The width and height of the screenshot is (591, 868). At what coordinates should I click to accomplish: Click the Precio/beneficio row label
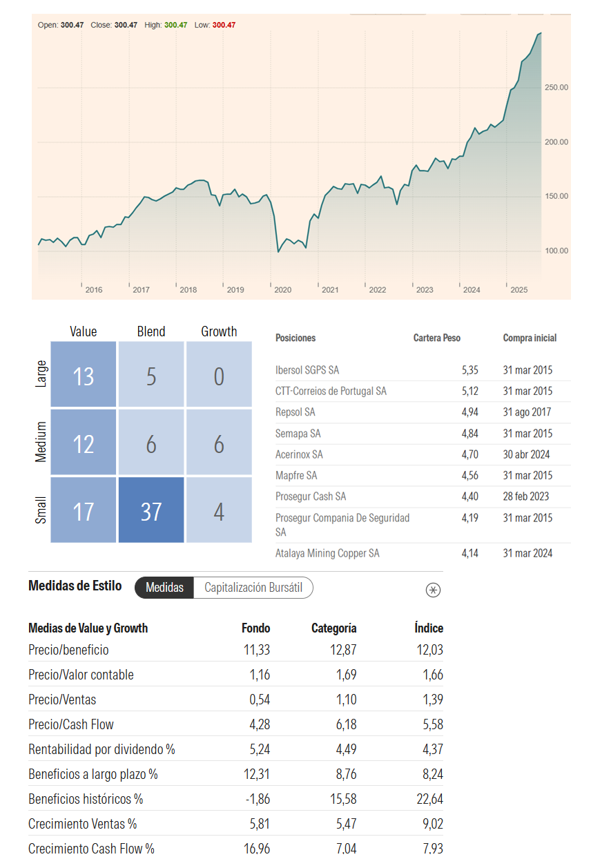click(x=68, y=650)
